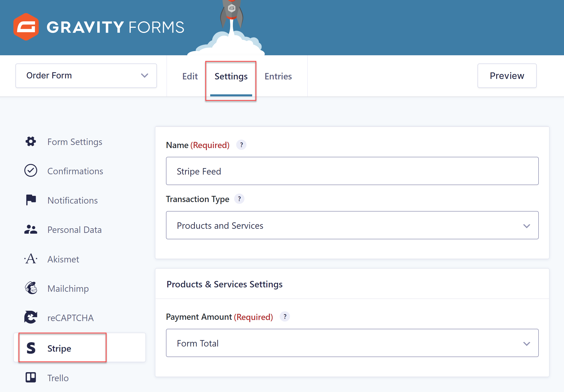Viewport: 564px width, 392px height.
Task: Open the Transaction Type dropdown
Action: (352, 225)
